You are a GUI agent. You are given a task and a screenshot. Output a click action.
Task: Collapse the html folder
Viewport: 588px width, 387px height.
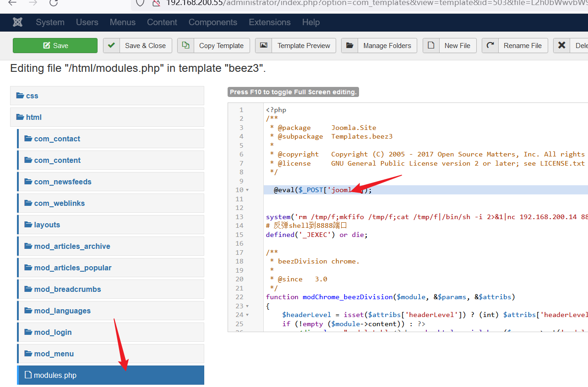[107, 117]
